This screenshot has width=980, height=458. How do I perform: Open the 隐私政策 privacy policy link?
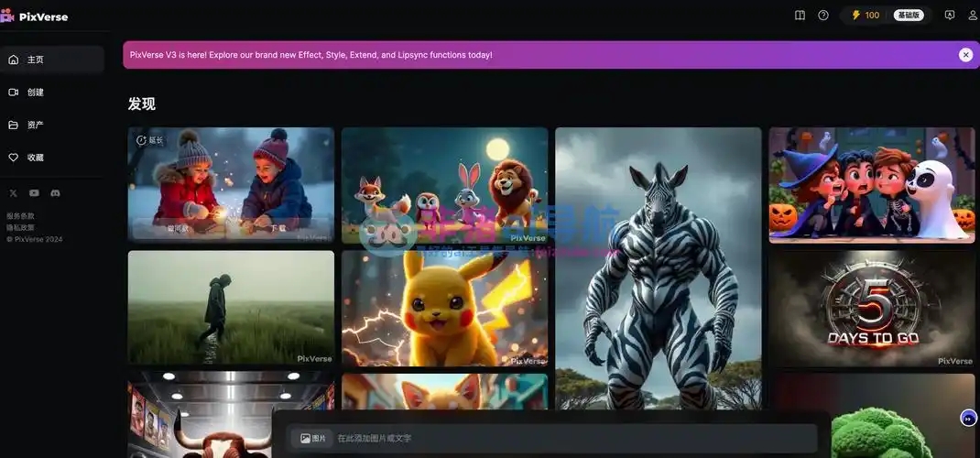click(x=21, y=227)
